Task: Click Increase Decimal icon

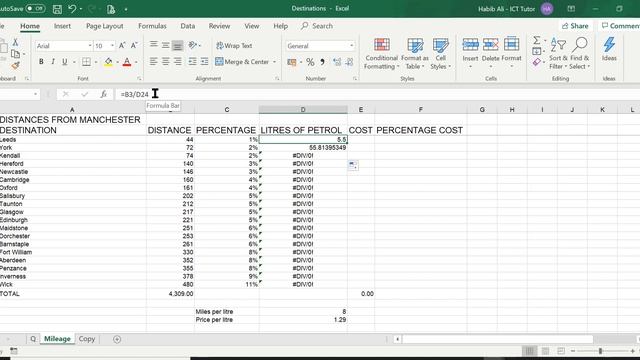Action: click(337, 62)
